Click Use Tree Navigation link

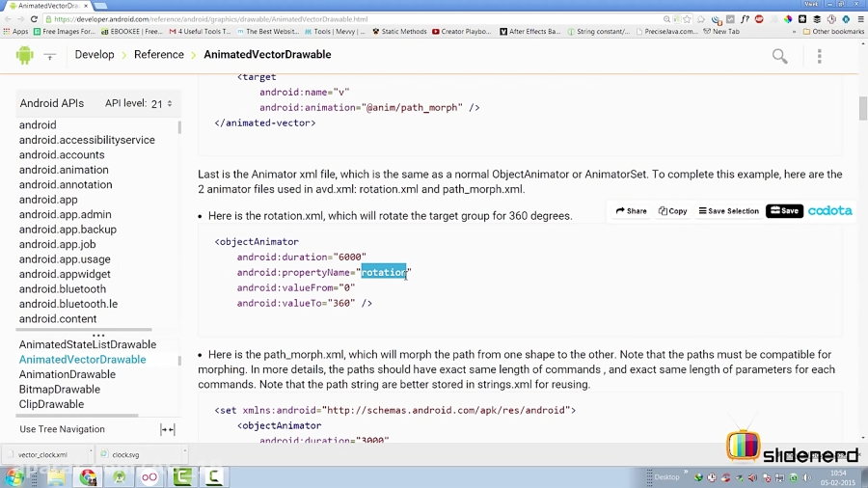(x=62, y=429)
